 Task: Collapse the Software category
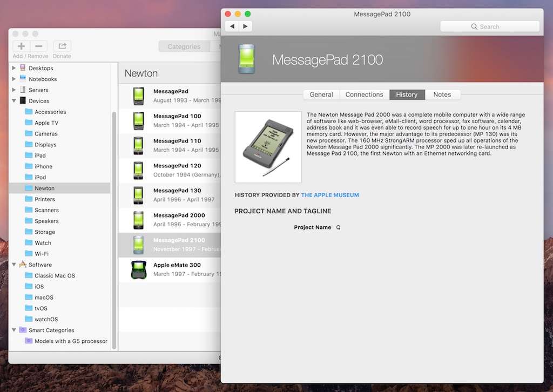pyautogui.click(x=14, y=265)
